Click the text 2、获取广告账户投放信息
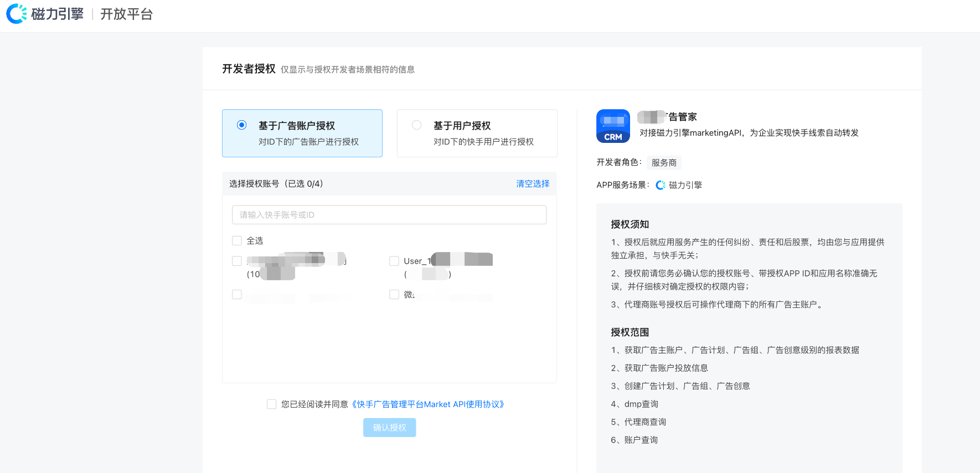This screenshot has height=473, width=980. coord(659,368)
